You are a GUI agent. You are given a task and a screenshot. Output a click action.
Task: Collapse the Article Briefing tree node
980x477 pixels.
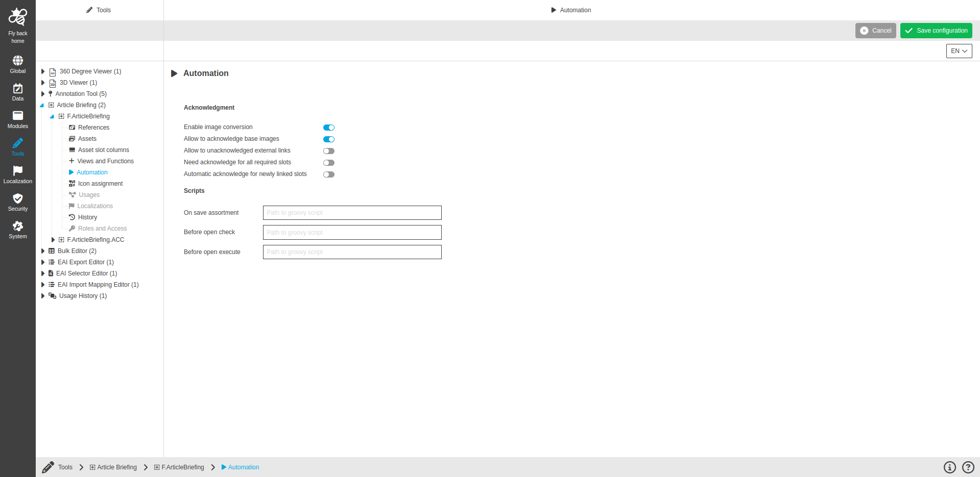(43, 105)
